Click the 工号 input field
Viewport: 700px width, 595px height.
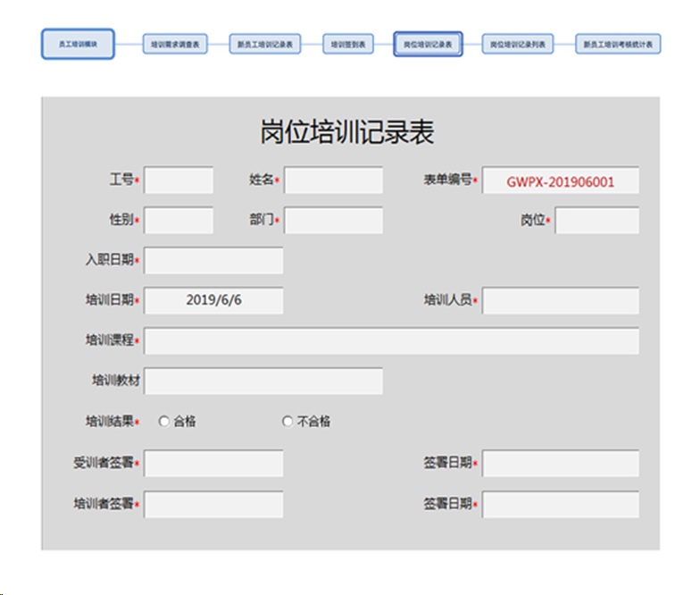click(179, 180)
